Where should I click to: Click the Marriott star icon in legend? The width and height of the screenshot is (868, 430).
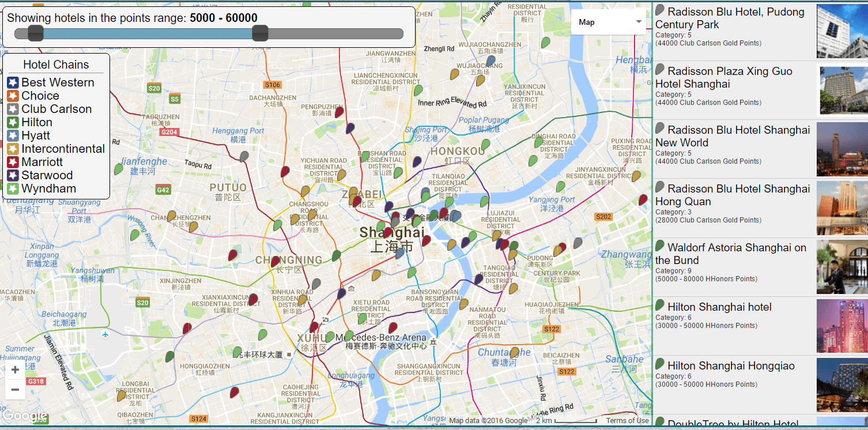tap(13, 163)
